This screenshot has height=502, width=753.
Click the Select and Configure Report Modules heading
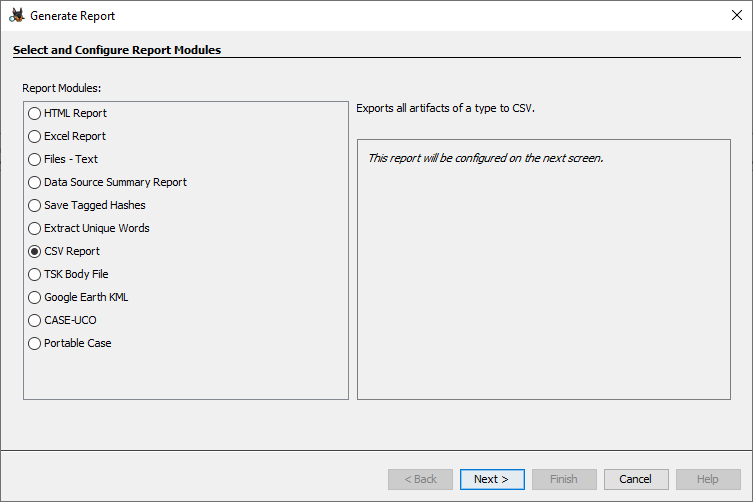point(117,49)
